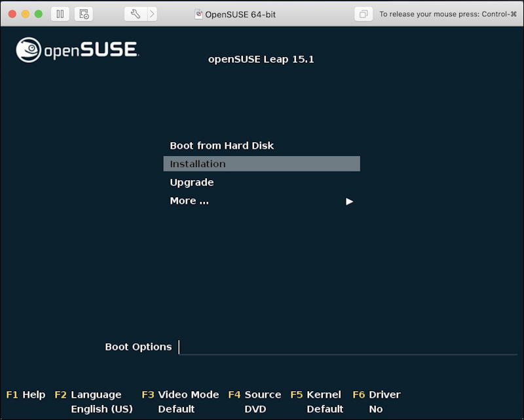Click the Boot Options label
The width and height of the screenshot is (524, 420).
(x=138, y=347)
